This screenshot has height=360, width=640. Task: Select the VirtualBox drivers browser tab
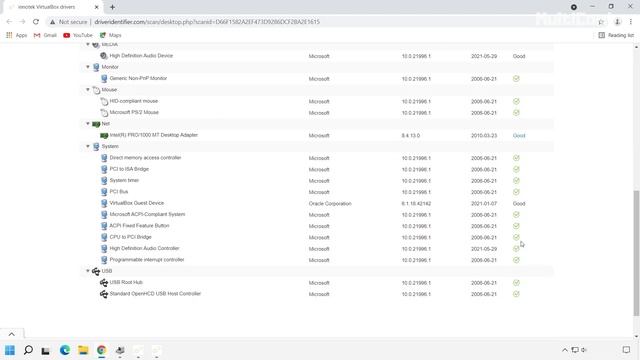pos(51,7)
